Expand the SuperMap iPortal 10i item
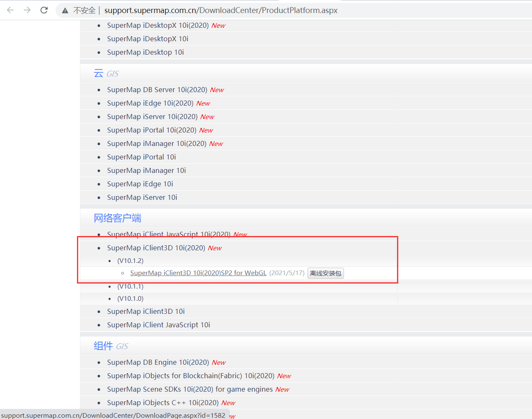This screenshot has width=532, height=419. [x=141, y=157]
